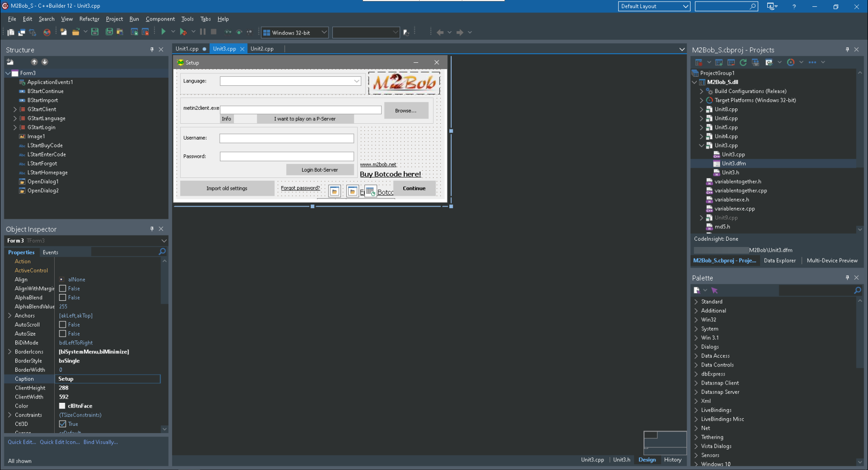Image resolution: width=868 pixels, height=470 pixels.
Task: Move item down in Structure panel
Action: [45, 62]
